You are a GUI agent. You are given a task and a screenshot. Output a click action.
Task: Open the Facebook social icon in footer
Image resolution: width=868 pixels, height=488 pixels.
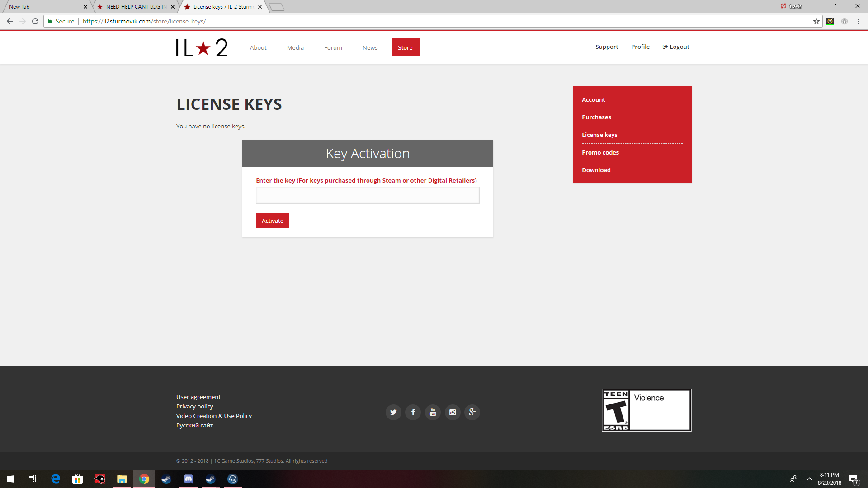[x=413, y=412]
